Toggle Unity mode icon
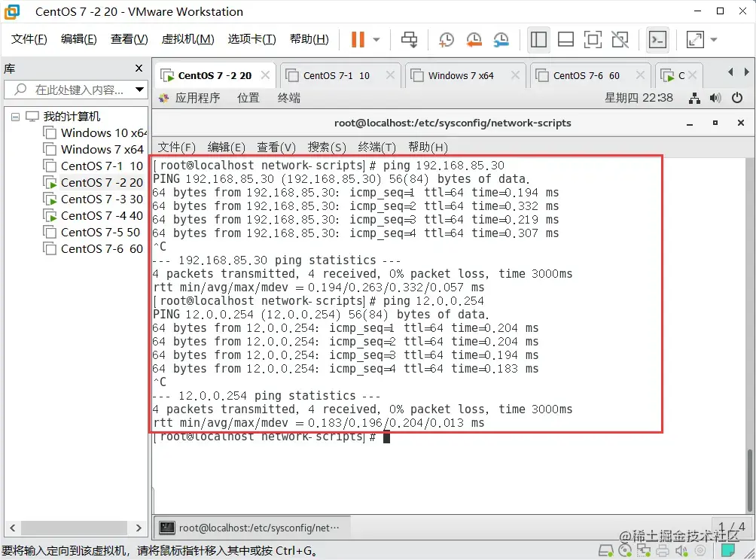Viewport: 756px width, 560px height. point(620,40)
